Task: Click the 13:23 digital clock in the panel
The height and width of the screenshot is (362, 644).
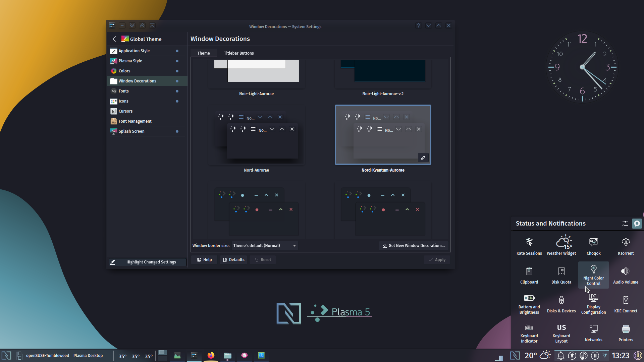Action: (x=620, y=356)
